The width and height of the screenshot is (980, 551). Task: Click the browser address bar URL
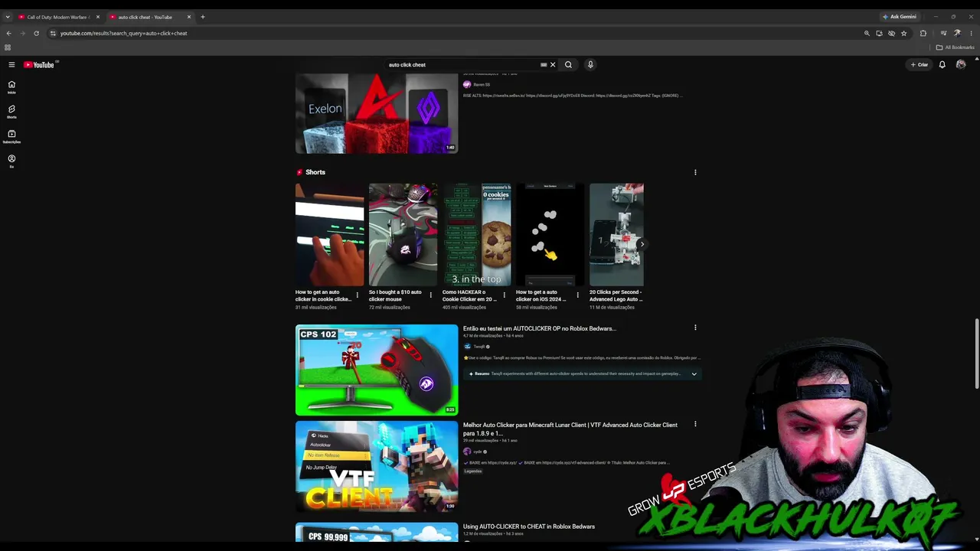click(x=124, y=34)
